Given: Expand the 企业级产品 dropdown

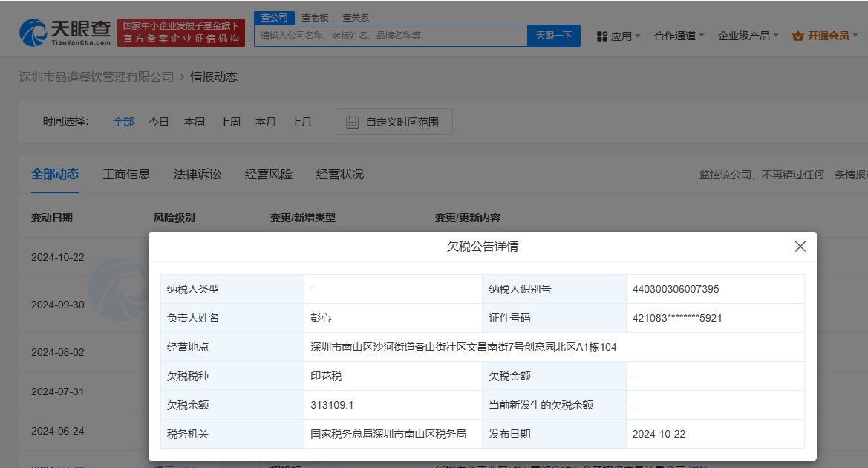Looking at the screenshot, I should coord(748,36).
